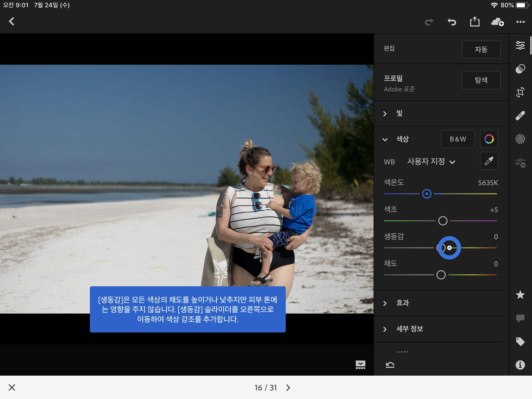
Task: Go to next tutorial step arrow
Action: click(288, 388)
